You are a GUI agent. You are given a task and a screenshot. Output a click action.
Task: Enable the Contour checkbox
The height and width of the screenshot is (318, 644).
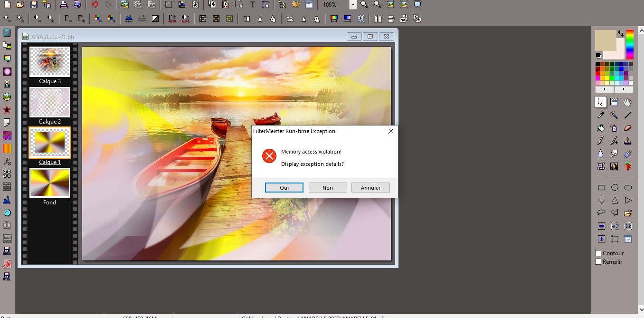(x=598, y=253)
